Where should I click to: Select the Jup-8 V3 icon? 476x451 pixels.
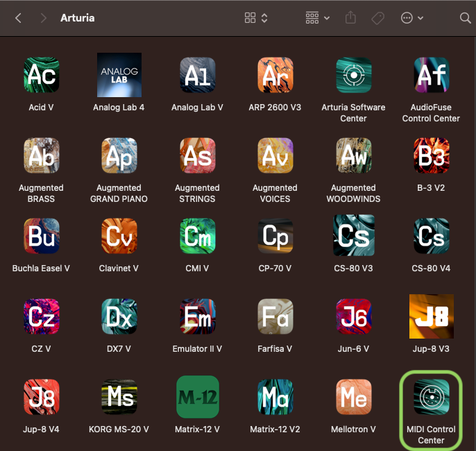(x=431, y=316)
